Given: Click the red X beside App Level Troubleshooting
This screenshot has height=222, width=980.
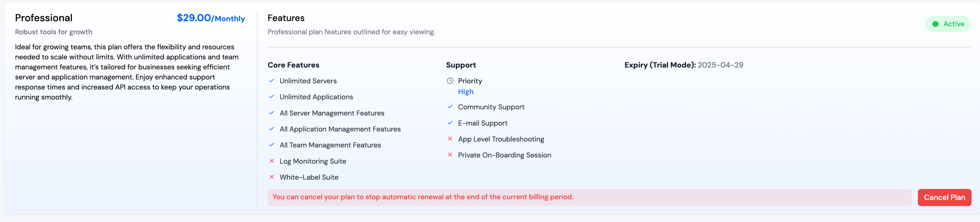Looking at the screenshot, I should [450, 139].
